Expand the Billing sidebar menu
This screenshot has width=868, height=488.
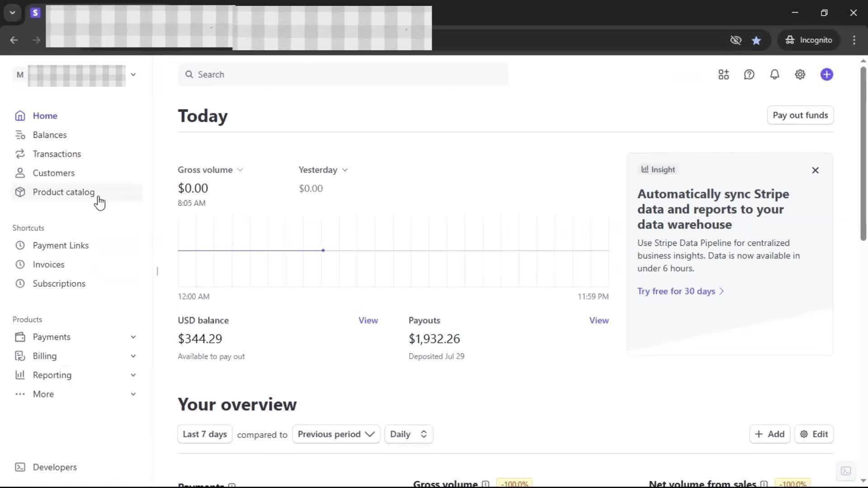click(x=133, y=356)
